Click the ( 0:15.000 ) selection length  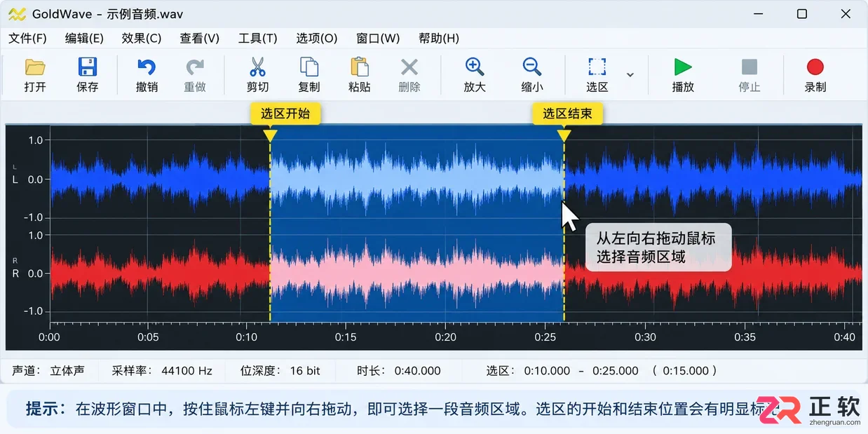(685, 371)
